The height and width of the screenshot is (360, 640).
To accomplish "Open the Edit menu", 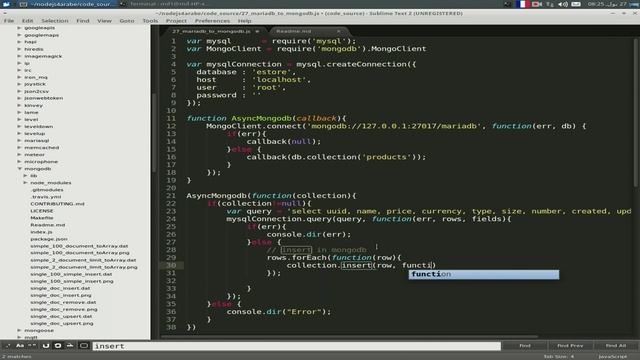I will pyautogui.click(x=27, y=20).
